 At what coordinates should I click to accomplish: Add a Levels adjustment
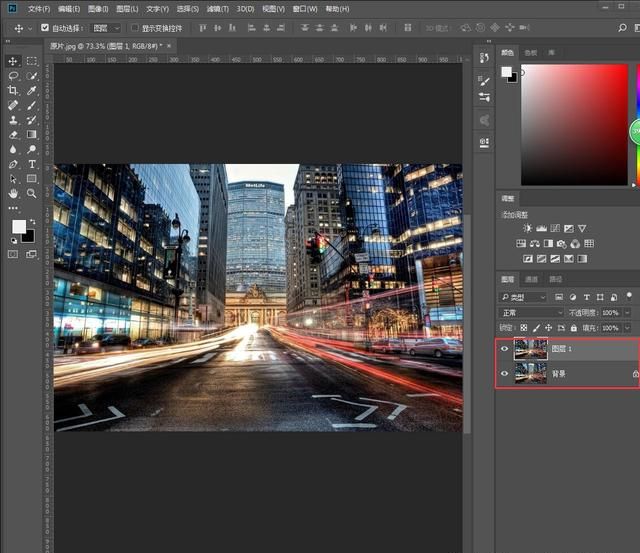pyautogui.click(x=541, y=228)
